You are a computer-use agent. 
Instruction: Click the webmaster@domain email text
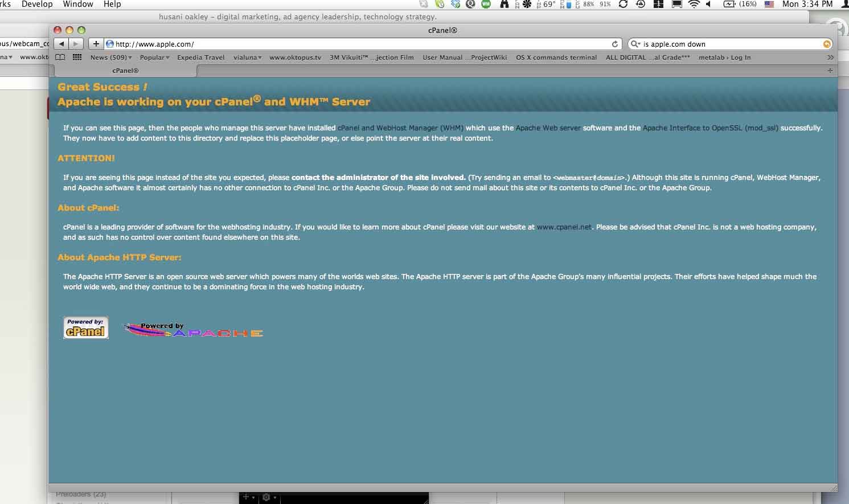[590, 178]
